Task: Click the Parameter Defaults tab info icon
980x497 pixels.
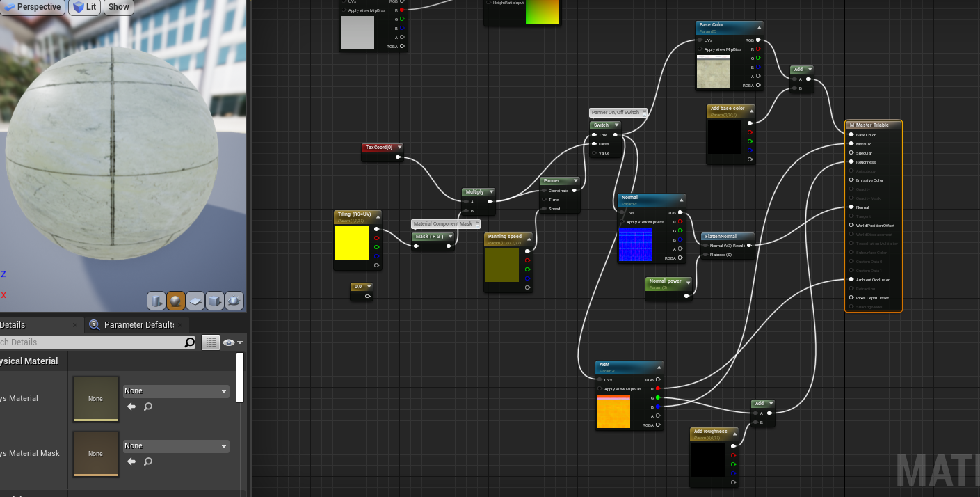Action: point(95,325)
